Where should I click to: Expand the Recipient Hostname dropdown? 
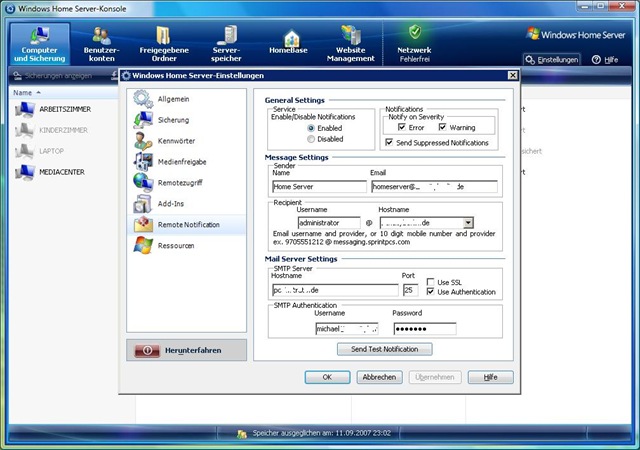point(468,223)
